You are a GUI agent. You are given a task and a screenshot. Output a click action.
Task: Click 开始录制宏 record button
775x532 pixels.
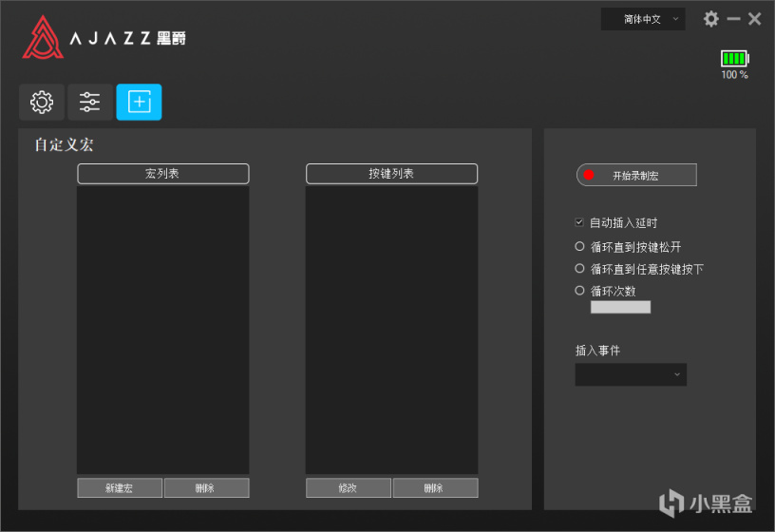coord(636,175)
